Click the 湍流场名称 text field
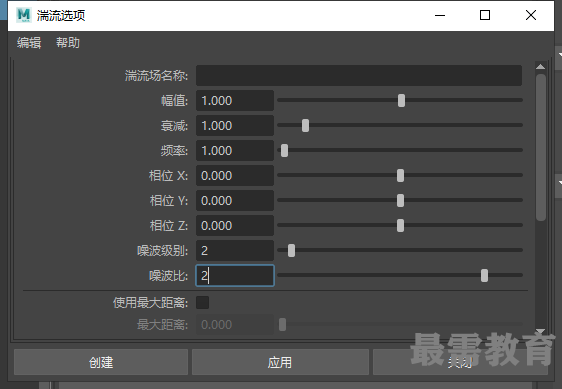The height and width of the screenshot is (389, 562). tap(359, 75)
